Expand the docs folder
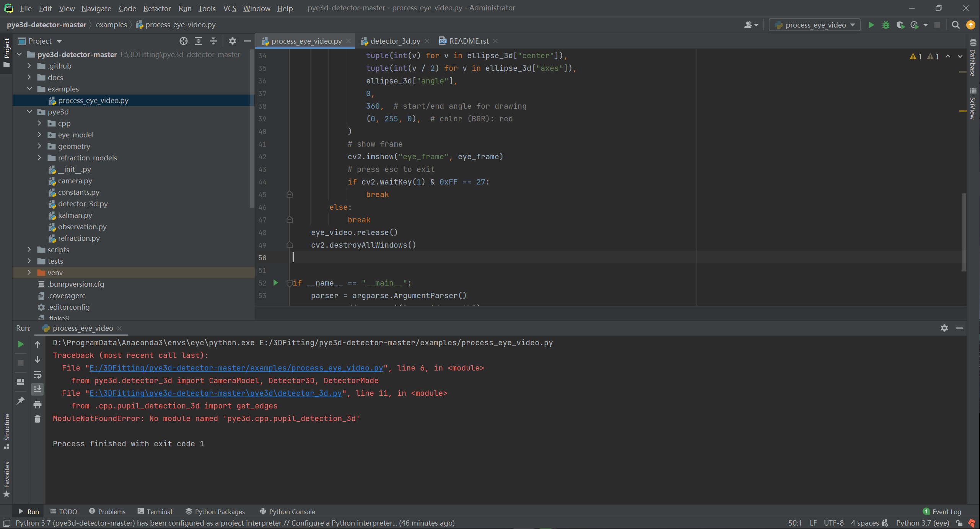The height and width of the screenshot is (529, 980). [29, 77]
